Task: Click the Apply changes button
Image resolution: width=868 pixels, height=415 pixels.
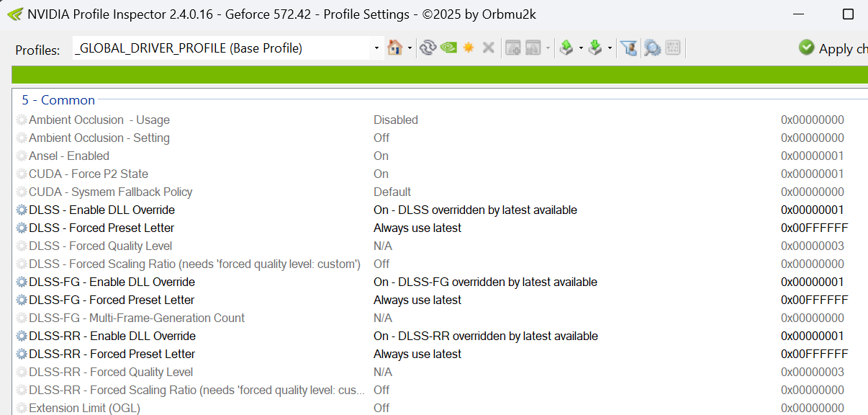Action: click(833, 48)
